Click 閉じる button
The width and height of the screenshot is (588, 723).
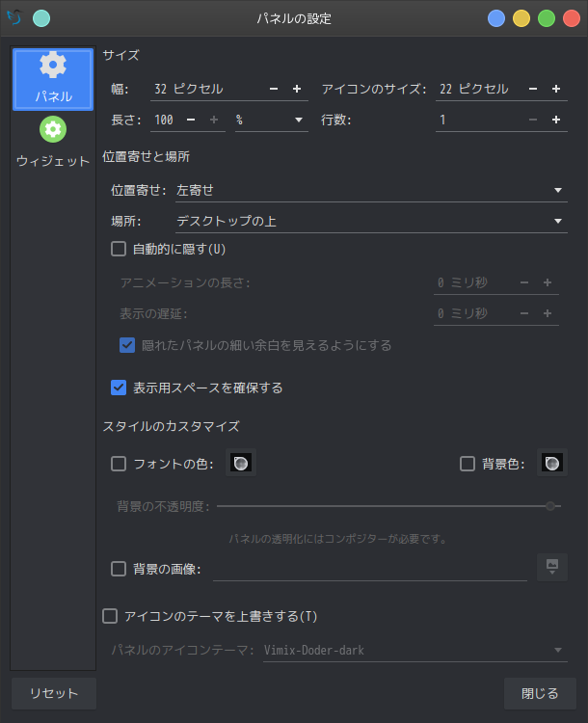click(540, 693)
